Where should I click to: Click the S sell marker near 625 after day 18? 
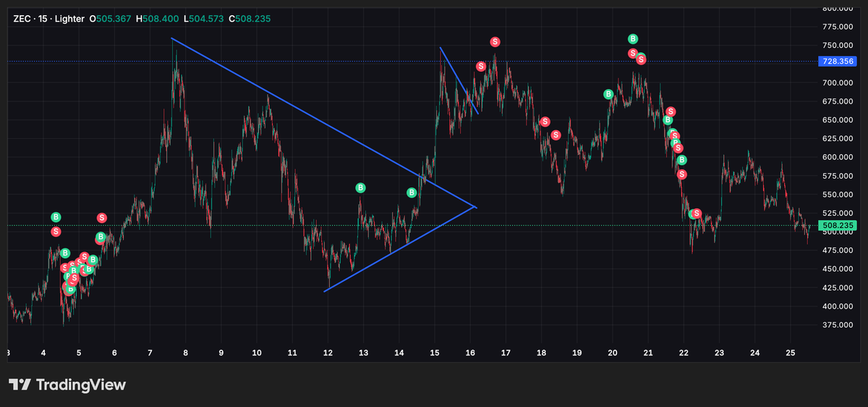click(556, 135)
